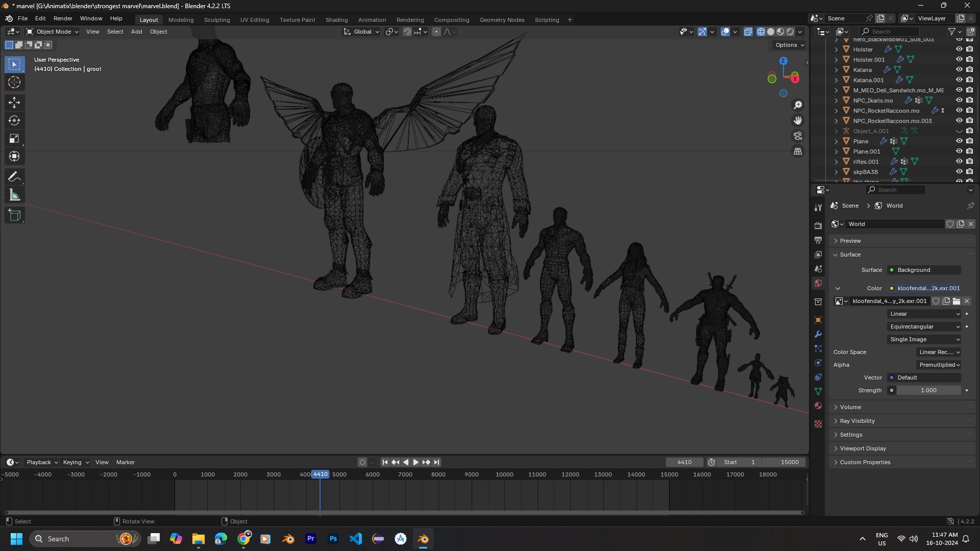Expand Holster.001 in outliner
The height and width of the screenshot is (551, 980).
(836, 60)
